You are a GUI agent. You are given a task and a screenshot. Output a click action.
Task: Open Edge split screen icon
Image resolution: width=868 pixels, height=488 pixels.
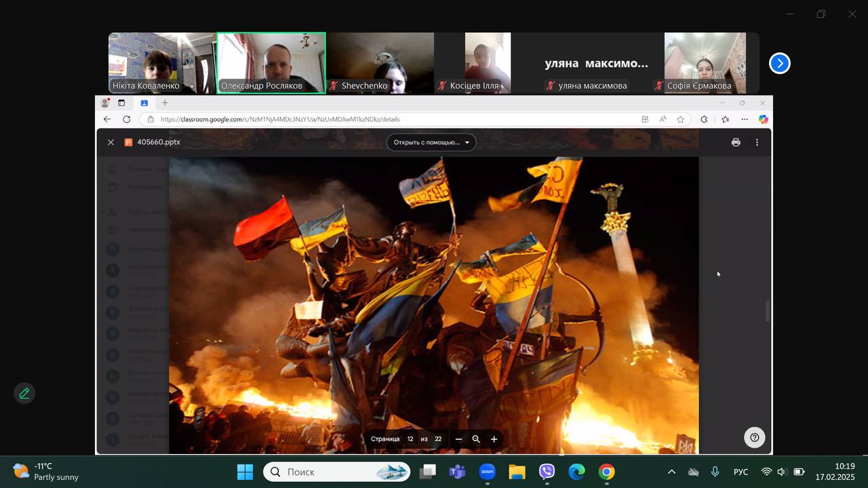pyautogui.click(x=645, y=119)
